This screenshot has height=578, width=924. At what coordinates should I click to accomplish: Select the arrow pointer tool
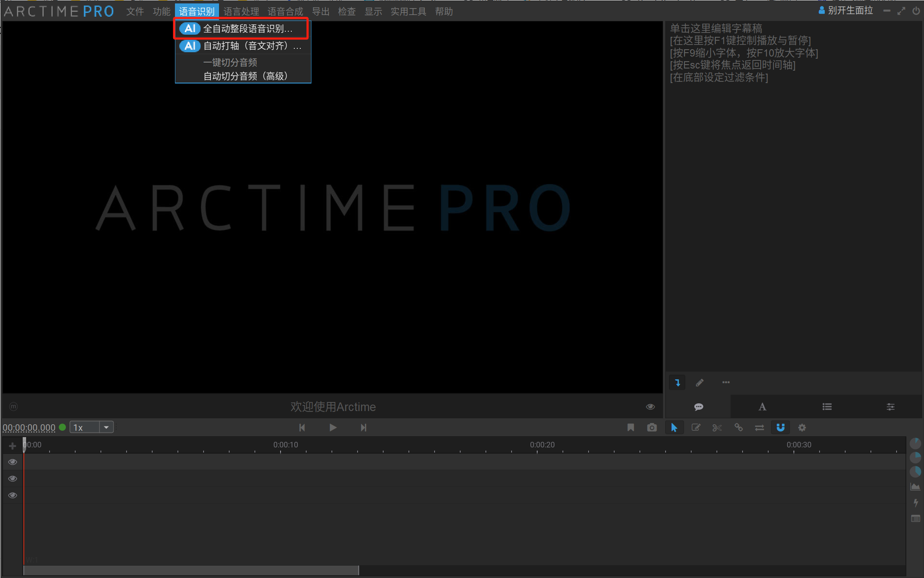[x=674, y=427]
